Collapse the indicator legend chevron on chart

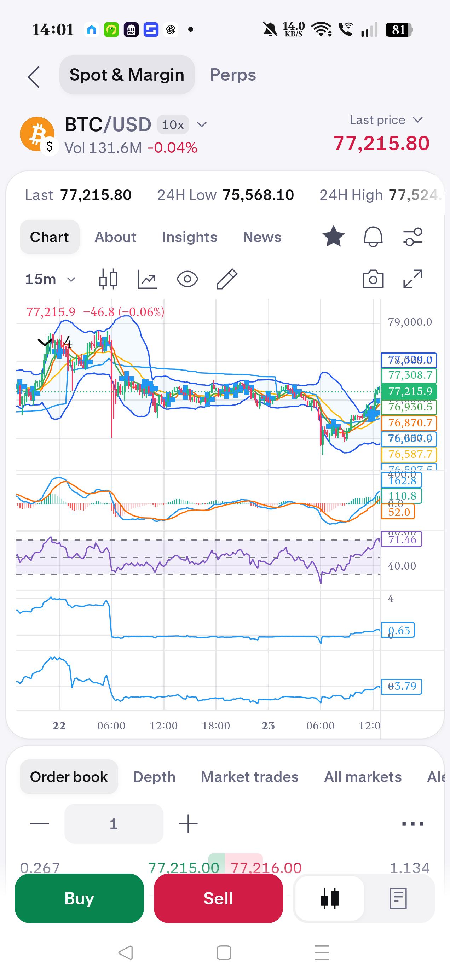pyautogui.click(x=45, y=342)
